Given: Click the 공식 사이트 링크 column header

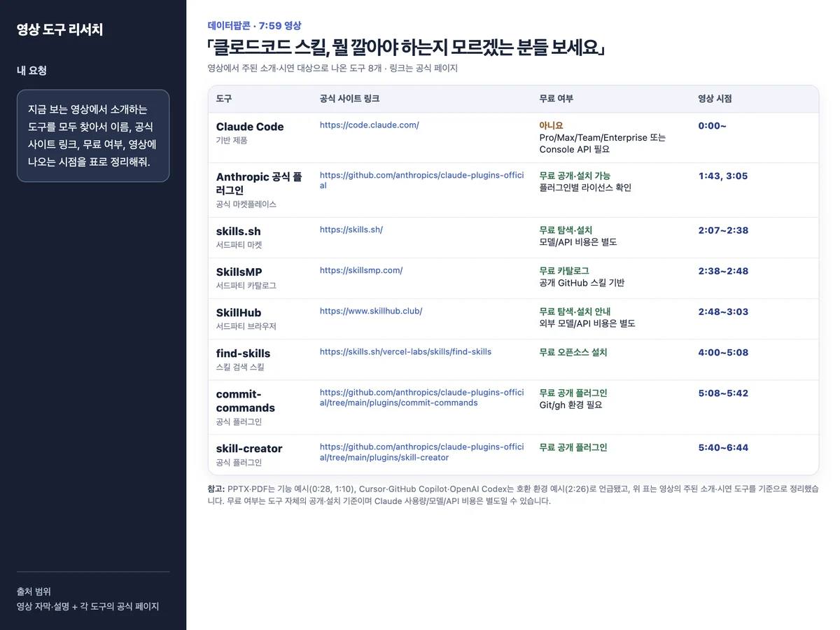Looking at the screenshot, I should click(x=349, y=99).
